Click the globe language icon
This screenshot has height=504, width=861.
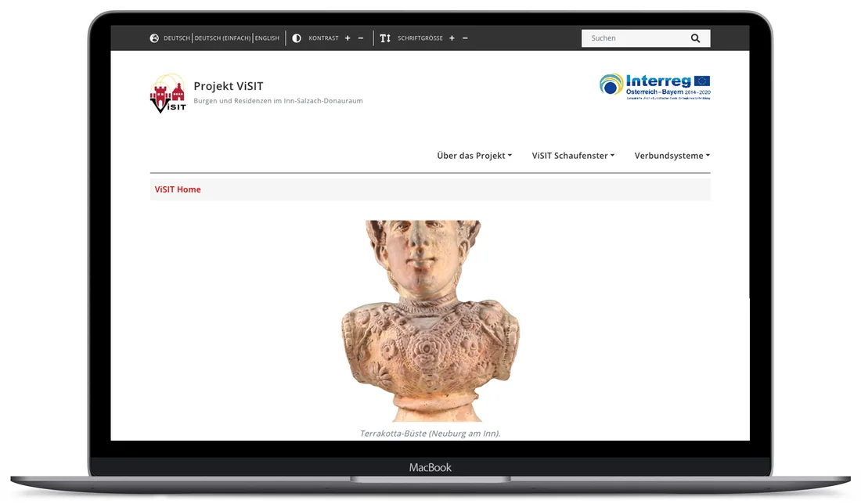(154, 38)
